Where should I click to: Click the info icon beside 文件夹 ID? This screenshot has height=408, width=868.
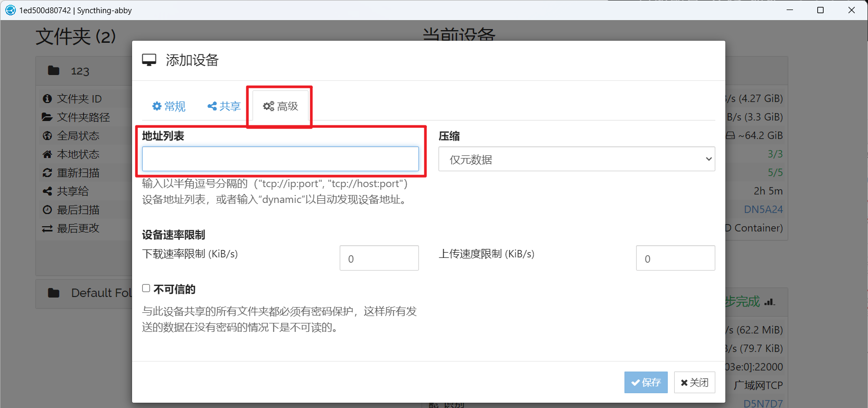[x=48, y=99]
